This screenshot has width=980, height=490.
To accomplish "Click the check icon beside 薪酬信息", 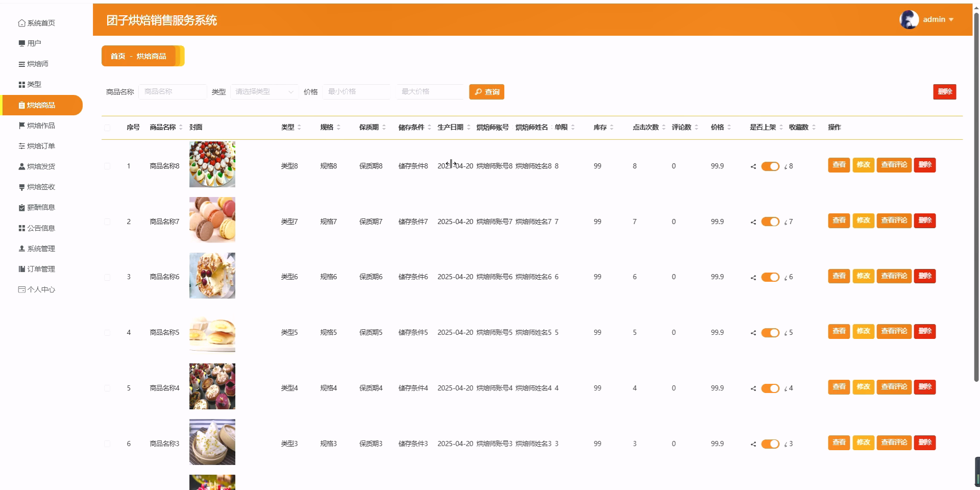I will [21, 207].
